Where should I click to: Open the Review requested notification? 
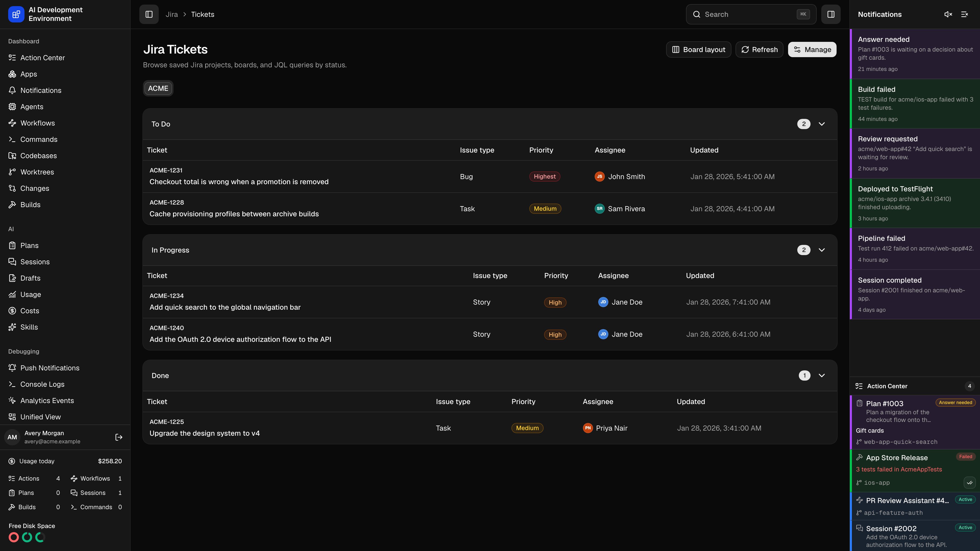pyautogui.click(x=915, y=153)
